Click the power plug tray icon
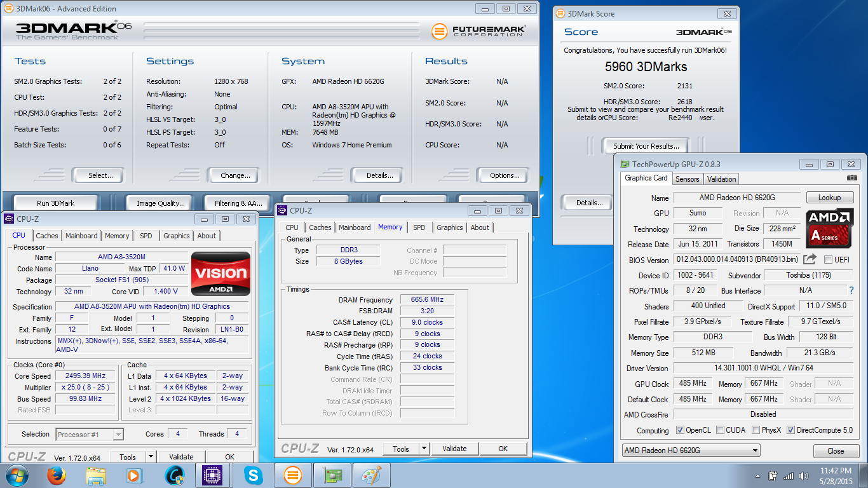The image size is (868, 488). 773,475
